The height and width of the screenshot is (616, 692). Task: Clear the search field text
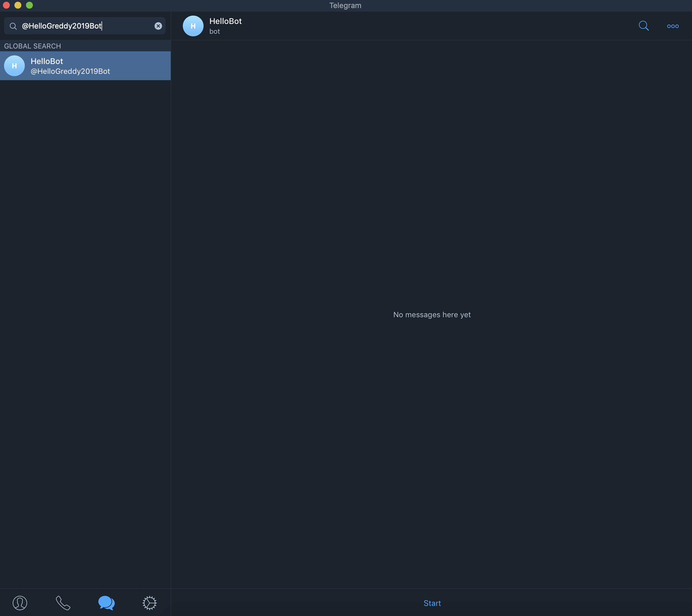click(x=158, y=26)
